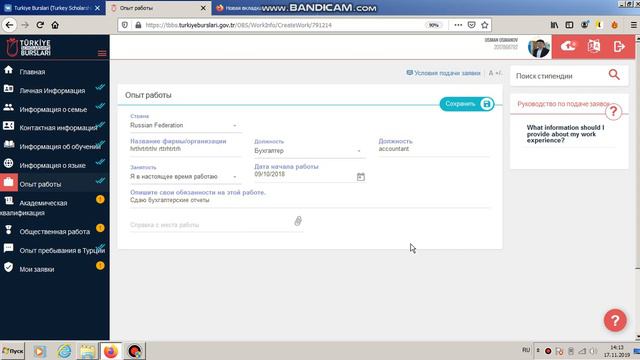Go back with the browser back arrow
Viewport: 640px width, 360px height.
(x=9, y=25)
